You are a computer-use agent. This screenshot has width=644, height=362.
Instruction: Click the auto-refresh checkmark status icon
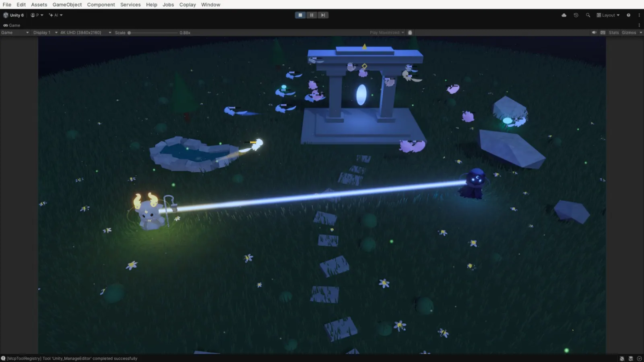click(639, 358)
